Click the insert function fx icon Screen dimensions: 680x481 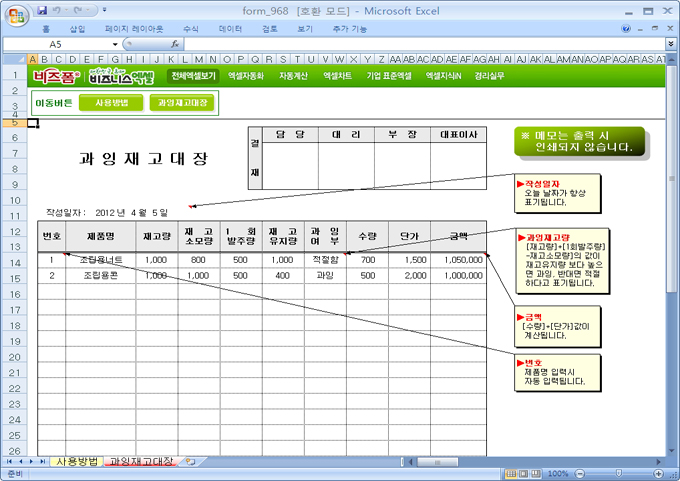coord(175,45)
